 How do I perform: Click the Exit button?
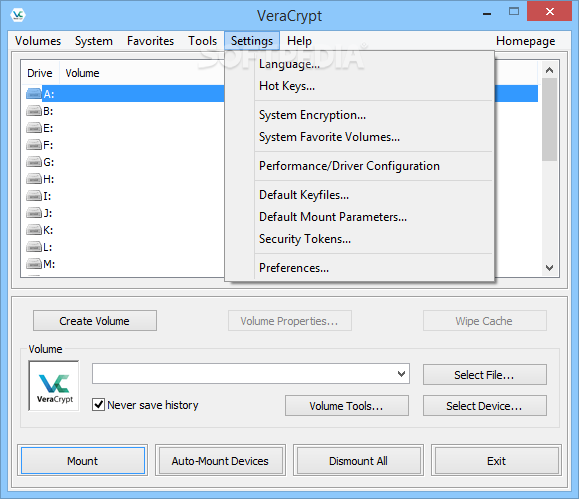click(x=496, y=461)
